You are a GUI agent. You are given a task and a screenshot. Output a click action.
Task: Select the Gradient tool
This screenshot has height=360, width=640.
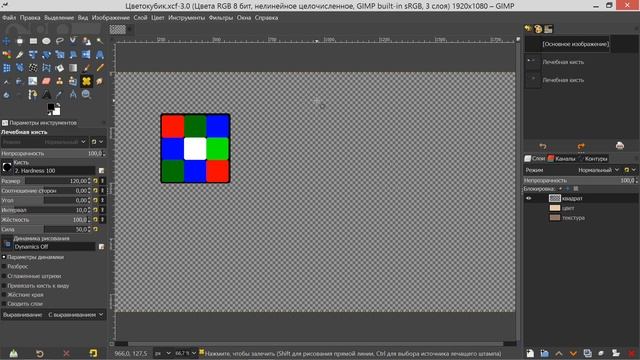point(73,68)
